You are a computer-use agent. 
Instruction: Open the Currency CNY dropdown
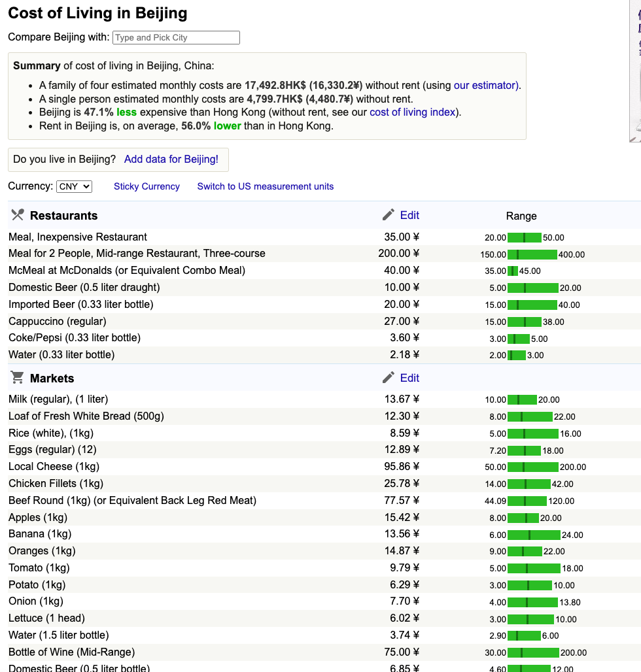[75, 186]
